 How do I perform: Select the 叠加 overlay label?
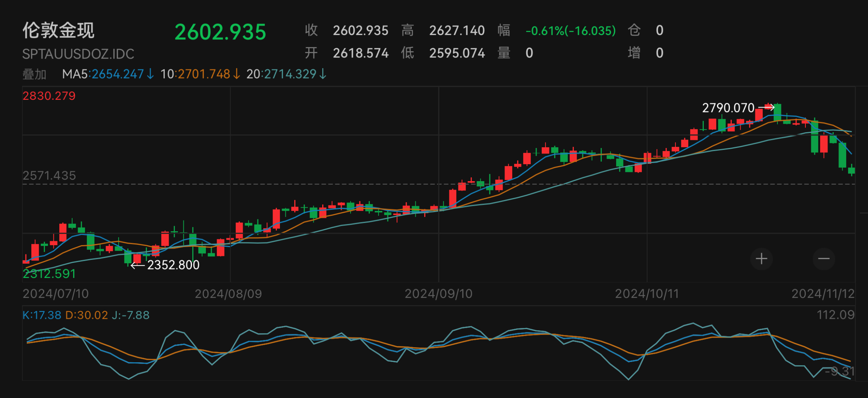[34, 74]
